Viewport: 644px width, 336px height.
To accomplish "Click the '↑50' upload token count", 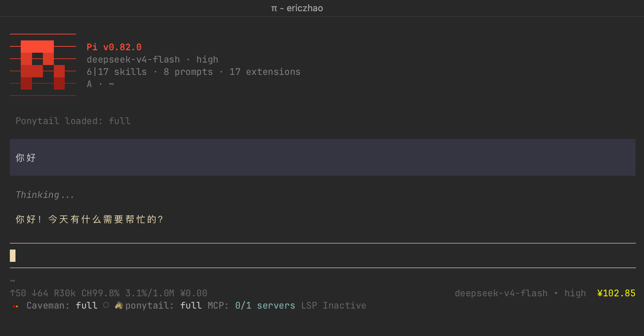I will pyautogui.click(x=18, y=293).
